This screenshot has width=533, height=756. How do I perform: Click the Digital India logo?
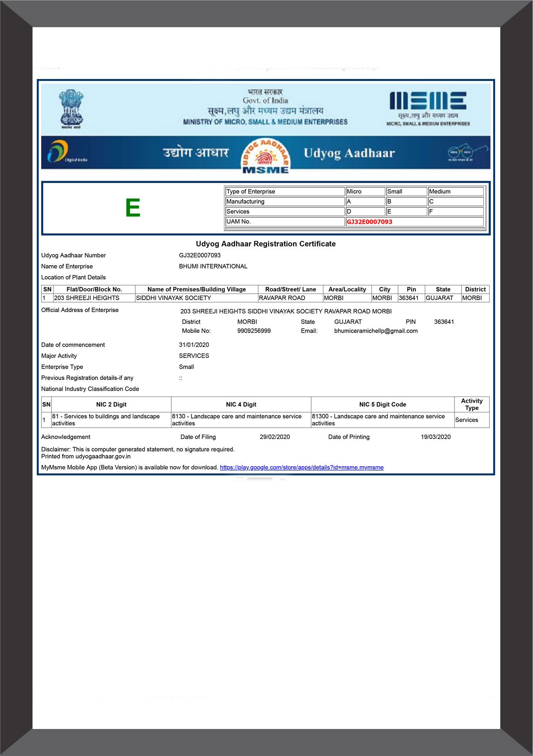pos(67,152)
